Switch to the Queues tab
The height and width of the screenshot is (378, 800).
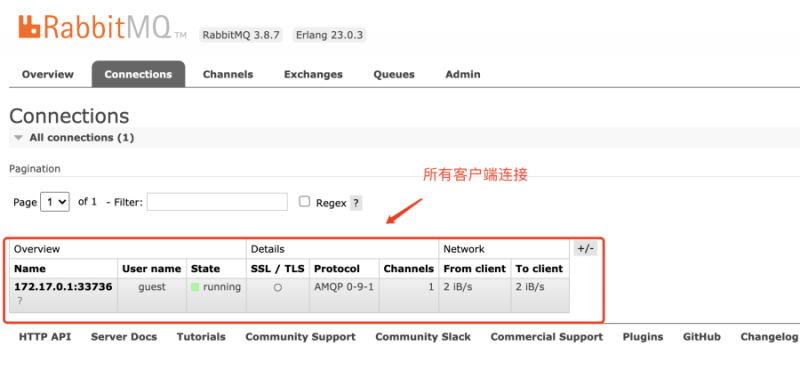394,74
